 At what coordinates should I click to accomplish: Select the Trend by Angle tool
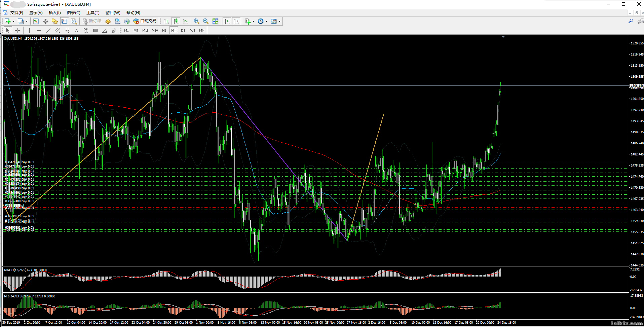(105, 30)
